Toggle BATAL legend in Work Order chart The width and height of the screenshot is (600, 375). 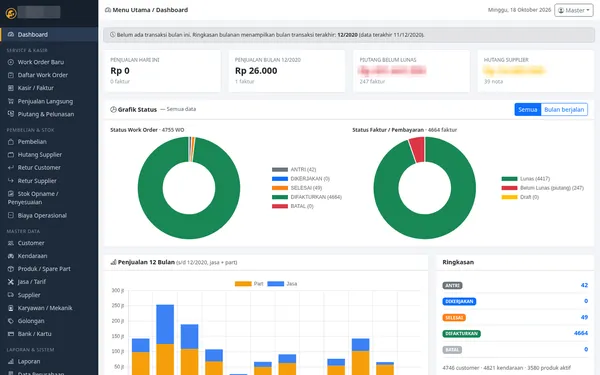click(293, 206)
